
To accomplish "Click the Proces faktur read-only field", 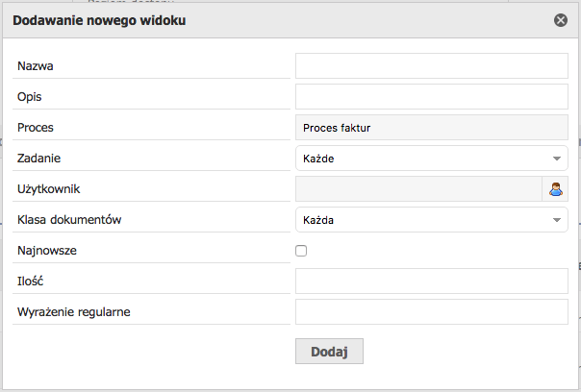I will coord(432,128).
